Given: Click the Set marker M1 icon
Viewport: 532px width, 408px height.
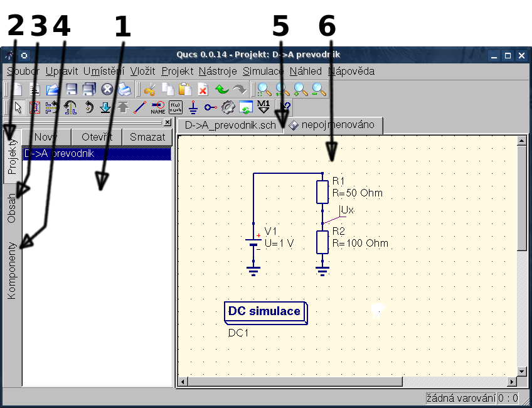Looking at the screenshot, I should coord(263,107).
